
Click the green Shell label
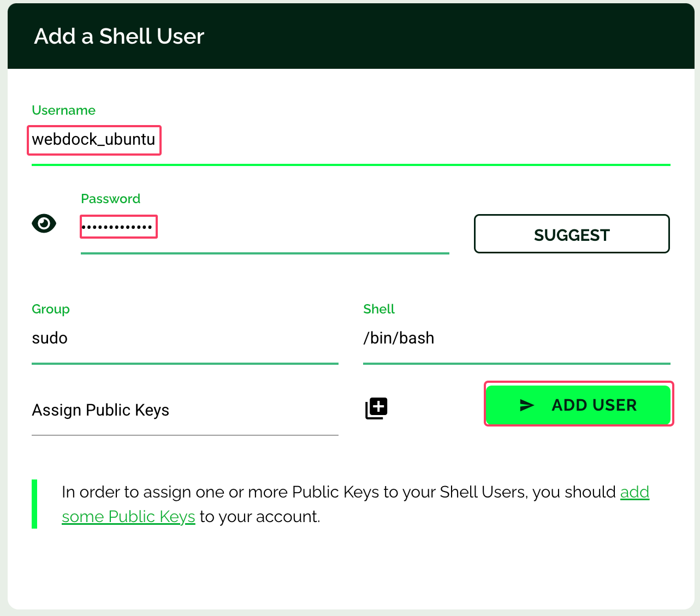[378, 309]
